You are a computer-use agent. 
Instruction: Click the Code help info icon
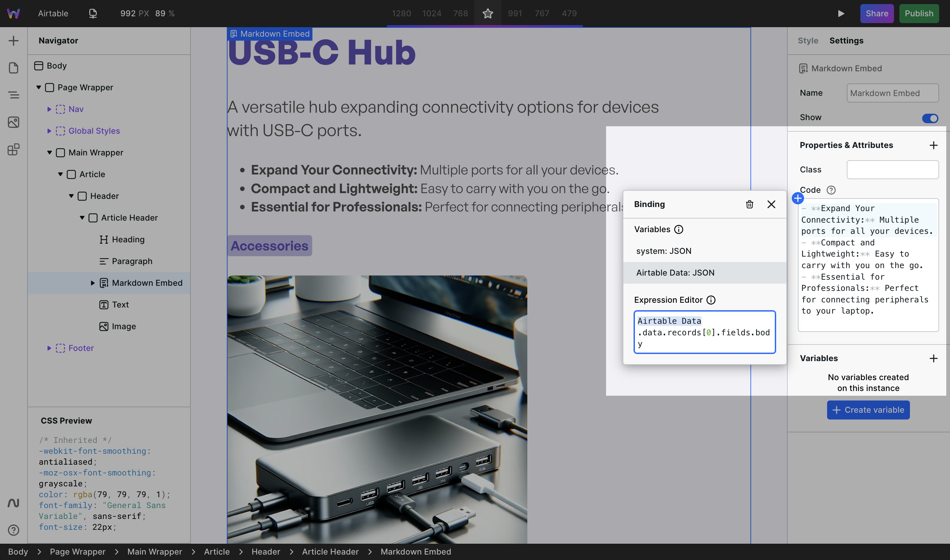[x=831, y=190]
